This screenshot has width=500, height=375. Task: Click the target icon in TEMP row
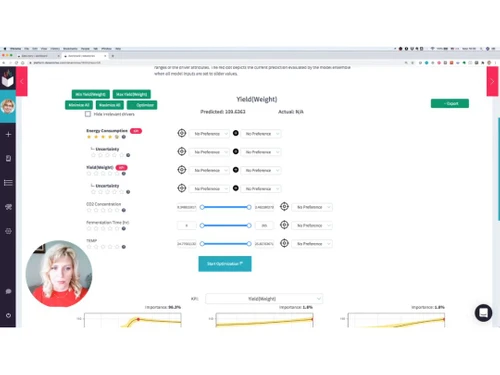284,243
